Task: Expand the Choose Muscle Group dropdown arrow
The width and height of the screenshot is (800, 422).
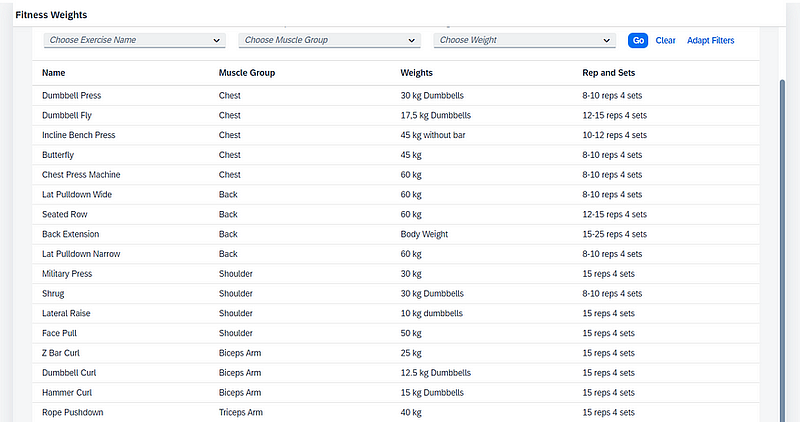Action: [411, 40]
